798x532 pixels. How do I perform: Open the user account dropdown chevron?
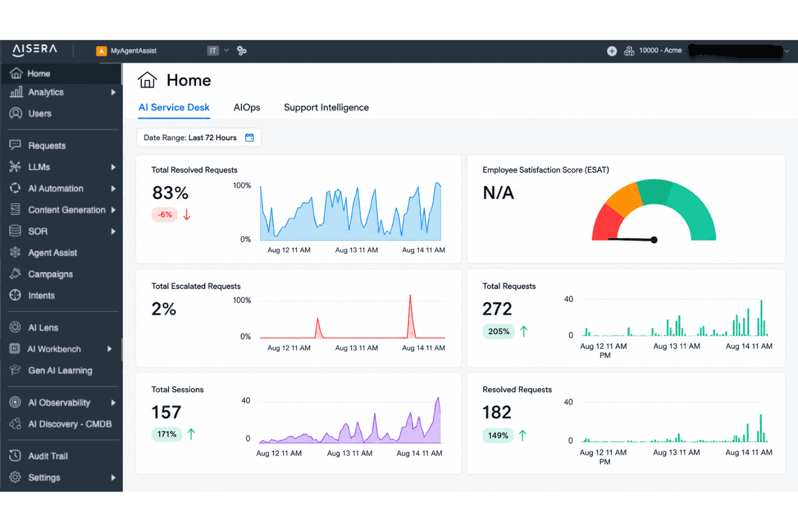(787, 51)
